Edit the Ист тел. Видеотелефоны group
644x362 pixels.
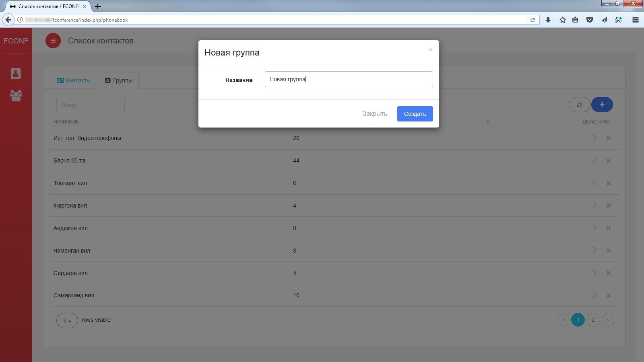pyautogui.click(x=594, y=138)
